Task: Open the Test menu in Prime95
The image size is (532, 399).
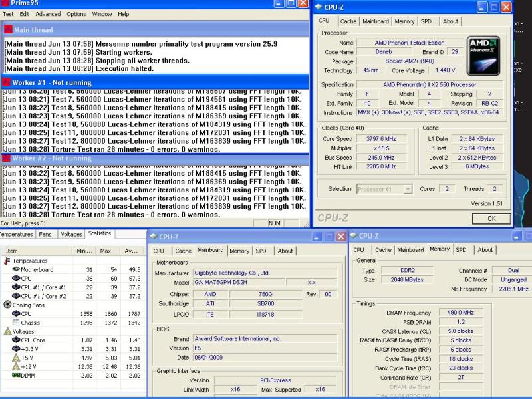Action: 8,14
